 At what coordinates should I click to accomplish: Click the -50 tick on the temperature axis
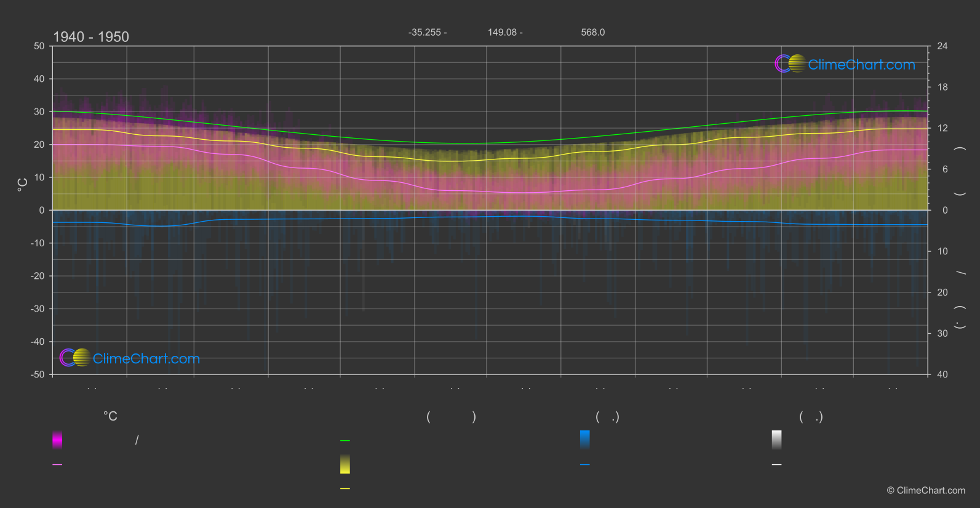point(38,374)
